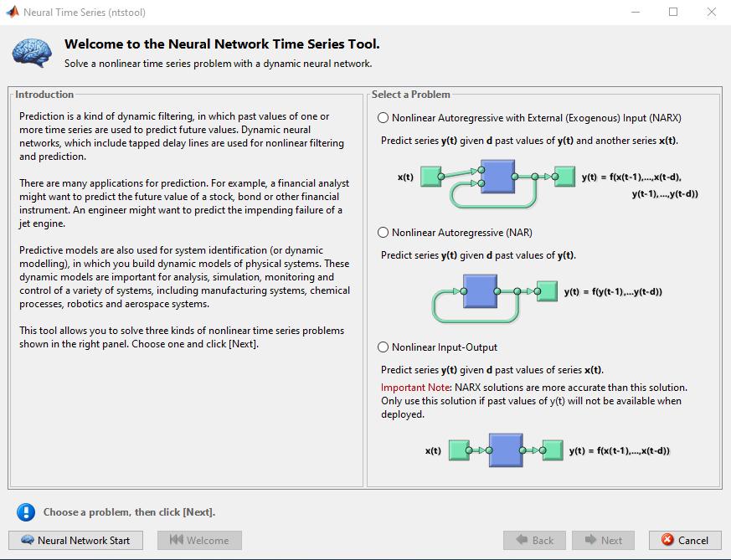Click the NARX 'y(t) = f(x(t-1),...,x(t-d),' formula
This screenshot has height=560, width=731.
tap(631, 177)
